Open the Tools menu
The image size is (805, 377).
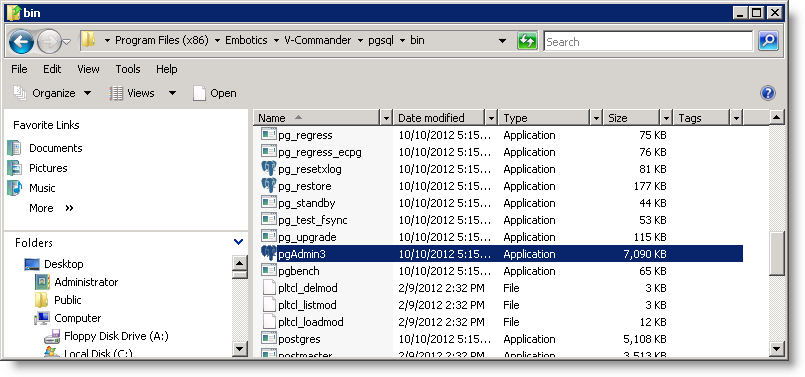(128, 69)
